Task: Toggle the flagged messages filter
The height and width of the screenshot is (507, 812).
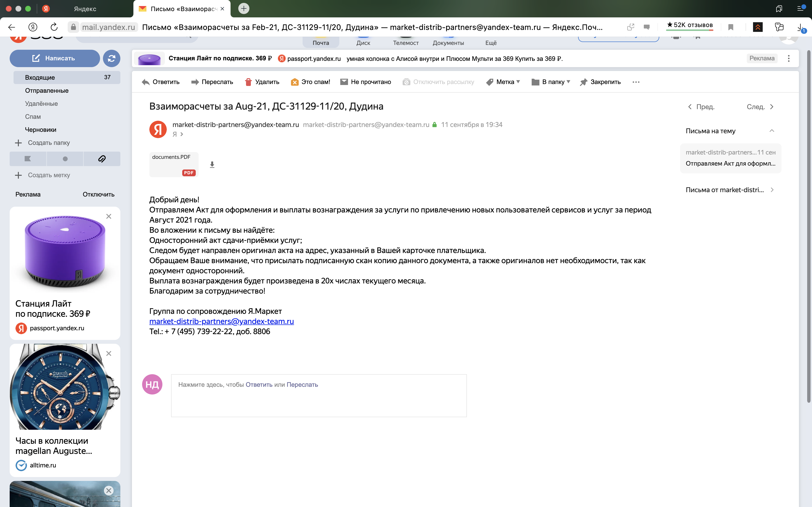Action: pyautogui.click(x=28, y=159)
